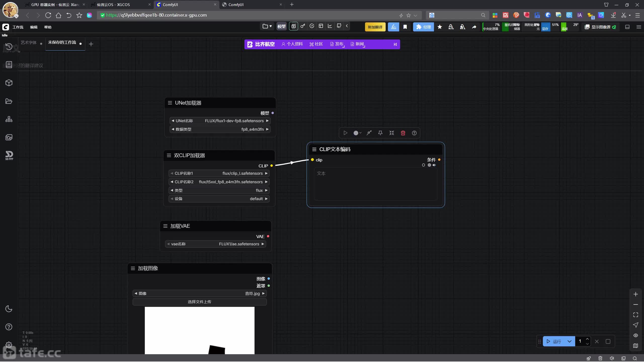Open the image gallery sidebar icon
The width and height of the screenshot is (644, 362).
[x=9, y=137]
